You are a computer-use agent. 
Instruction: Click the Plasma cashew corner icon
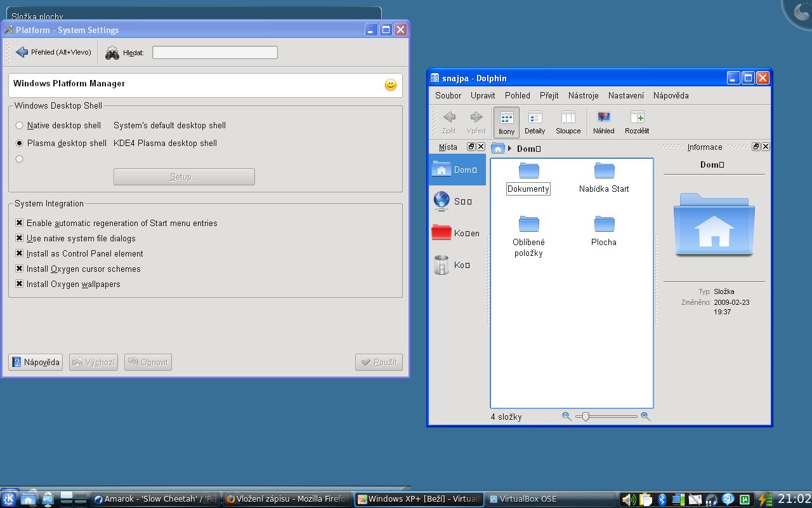tap(798, 14)
